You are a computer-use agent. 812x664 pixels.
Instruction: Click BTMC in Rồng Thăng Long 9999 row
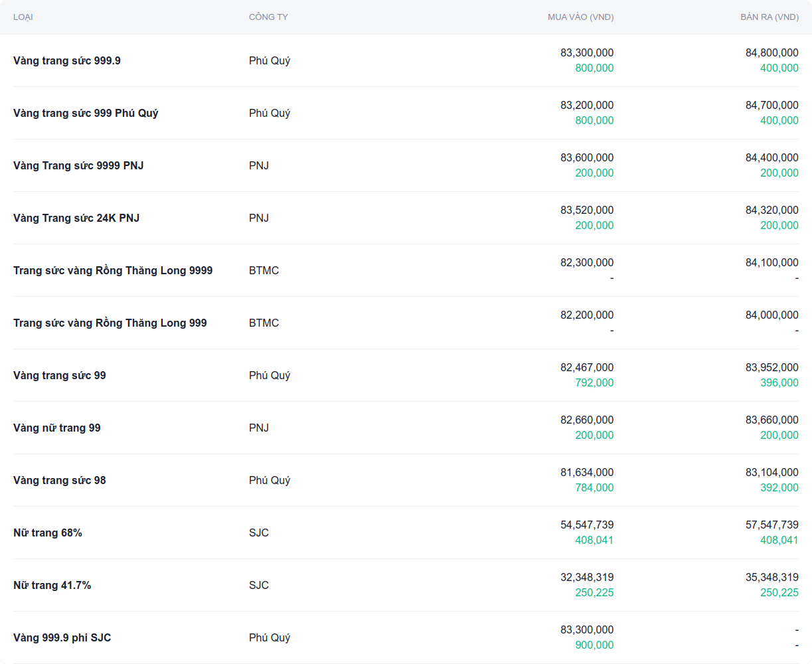click(x=264, y=271)
